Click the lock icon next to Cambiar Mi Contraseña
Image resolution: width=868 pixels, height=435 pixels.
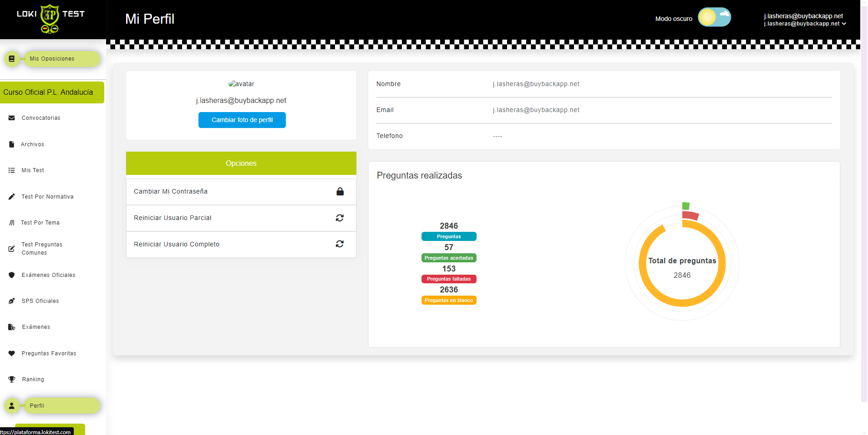[340, 191]
